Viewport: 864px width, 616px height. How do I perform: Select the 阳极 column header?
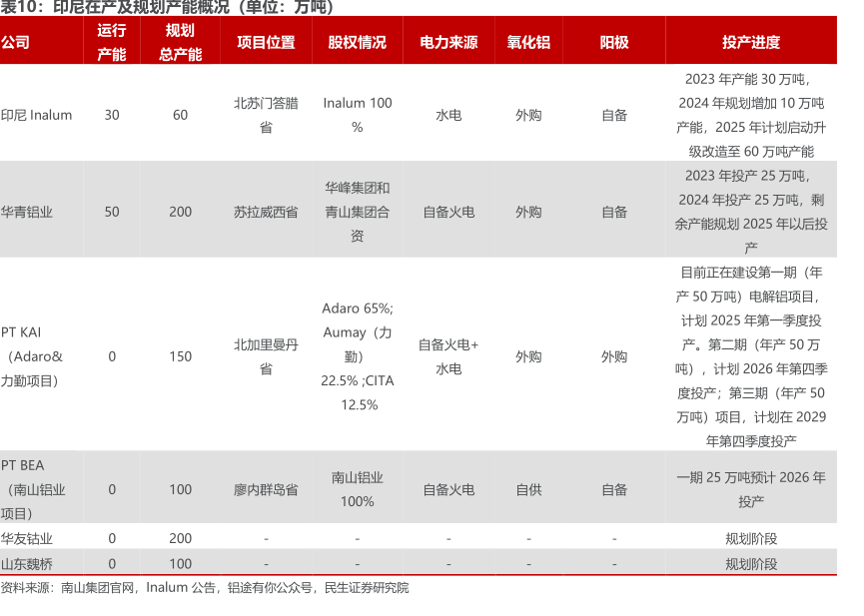[614, 42]
